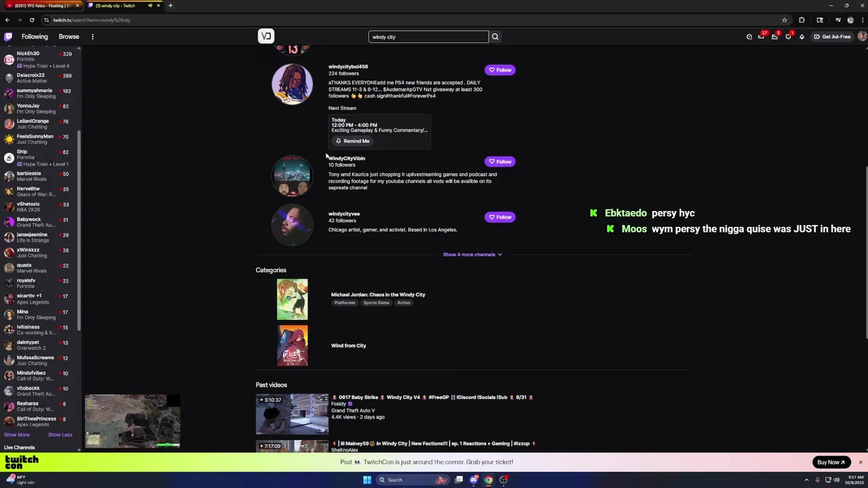Open Michael Jordan: Chaos in the Windy City category
The height and width of the screenshot is (488, 868).
(x=378, y=294)
